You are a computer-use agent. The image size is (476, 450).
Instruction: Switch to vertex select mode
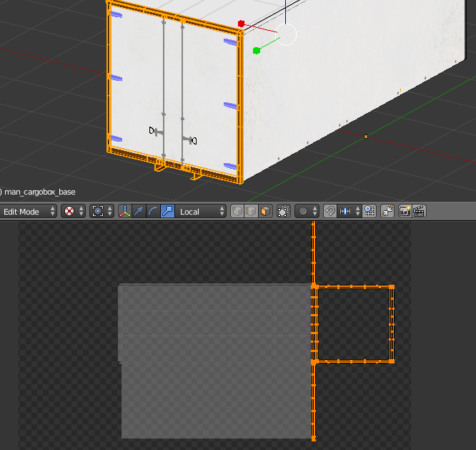(238, 211)
